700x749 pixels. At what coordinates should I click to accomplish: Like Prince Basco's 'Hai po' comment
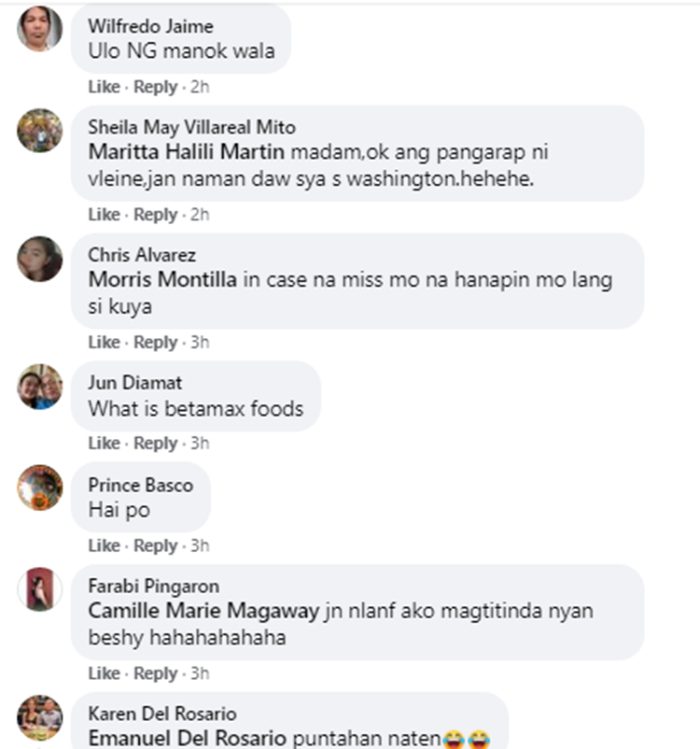pyautogui.click(x=105, y=545)
